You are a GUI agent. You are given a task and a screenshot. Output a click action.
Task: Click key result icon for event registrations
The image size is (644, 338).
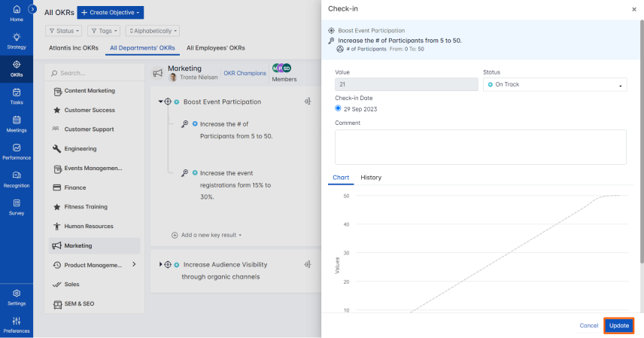(x=185, y=173)
